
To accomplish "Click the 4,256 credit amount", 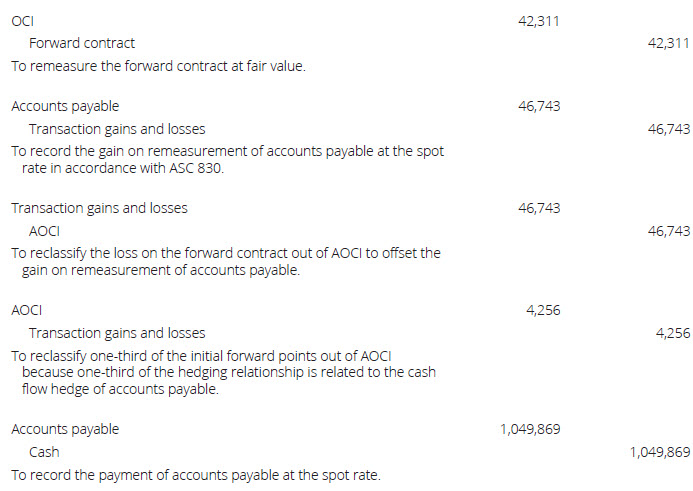I will [x=672, y=333].
